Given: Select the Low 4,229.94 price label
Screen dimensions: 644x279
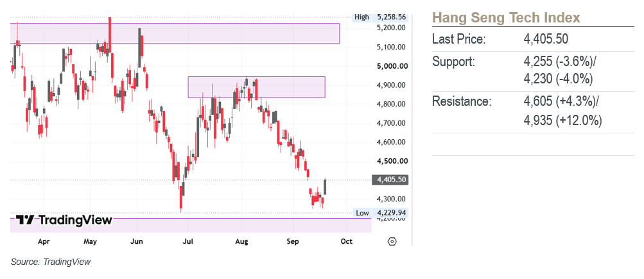Looking at the screenshot, I should pyautogui.click(x=380, y=213).
